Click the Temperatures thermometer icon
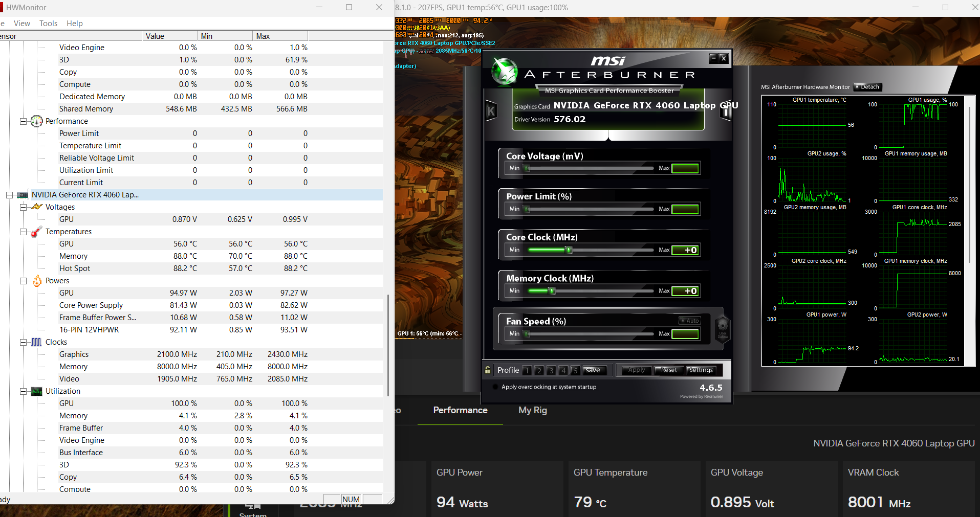This screenshot has width=980, height=517. pos(36,232)
